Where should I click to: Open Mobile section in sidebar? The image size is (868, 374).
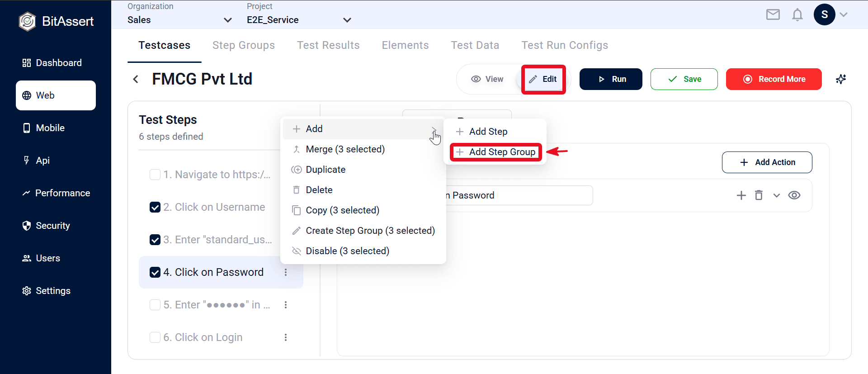(x=56, y=128)
